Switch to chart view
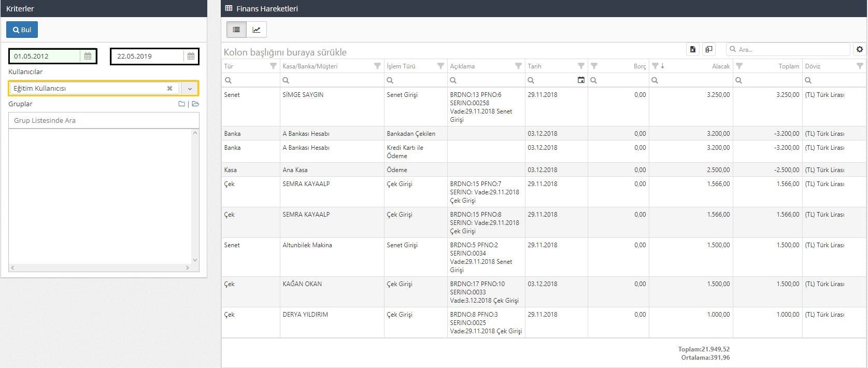 click(x=257, y=30)
